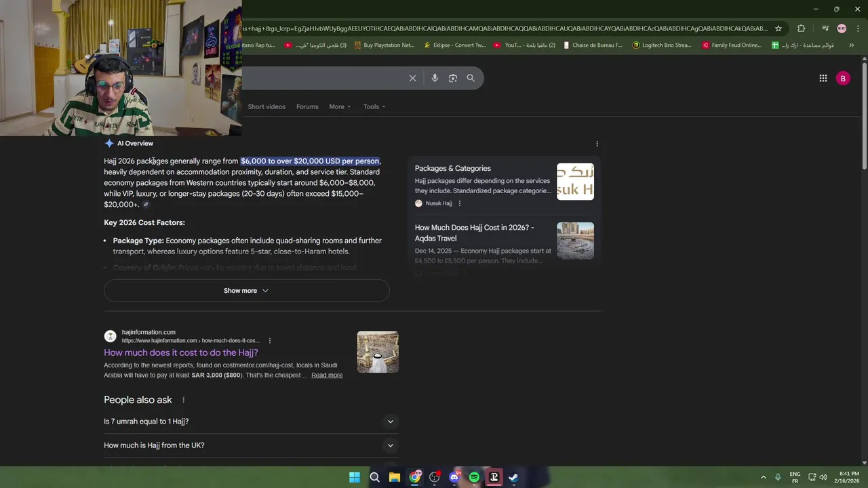The height and width of the screenshot is (488, 868).
Task: Bookmark this page with star icon
Action: [x=778, y=28]
